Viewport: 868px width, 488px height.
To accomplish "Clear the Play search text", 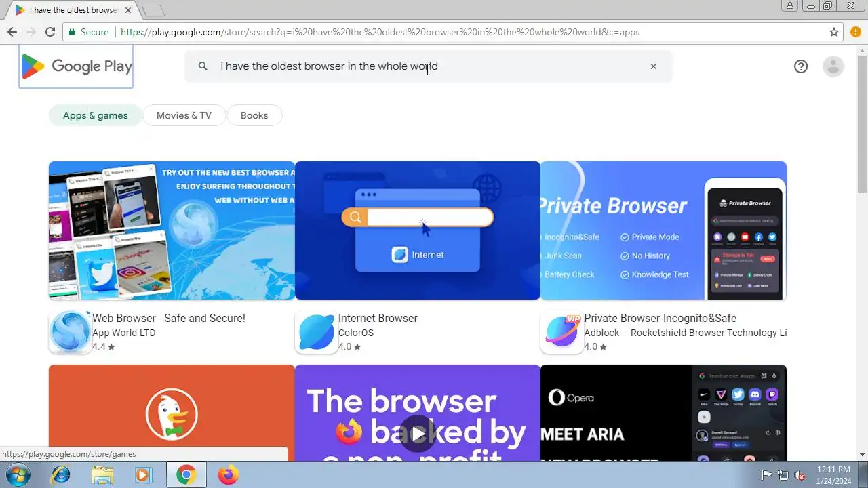I will click(654, 66).
